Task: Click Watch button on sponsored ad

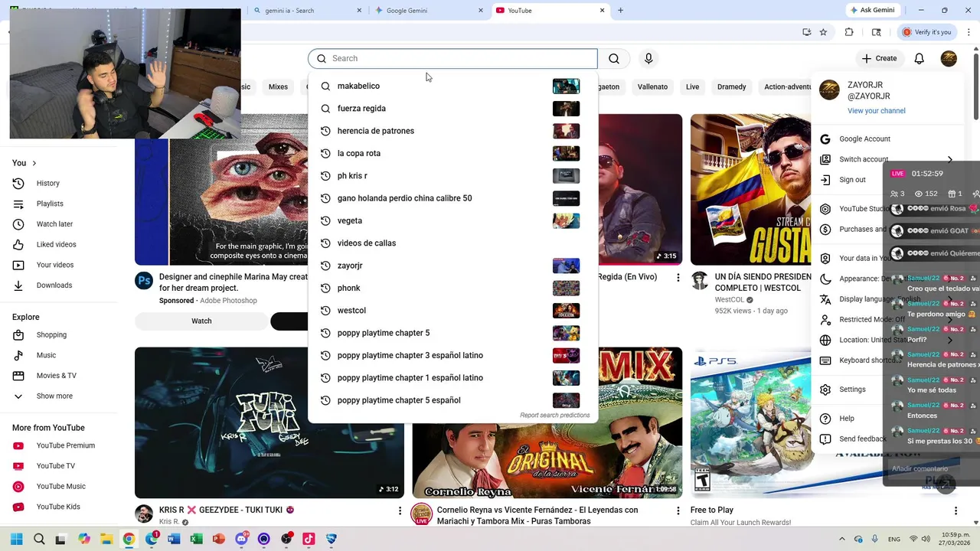Action: (201, 321)
